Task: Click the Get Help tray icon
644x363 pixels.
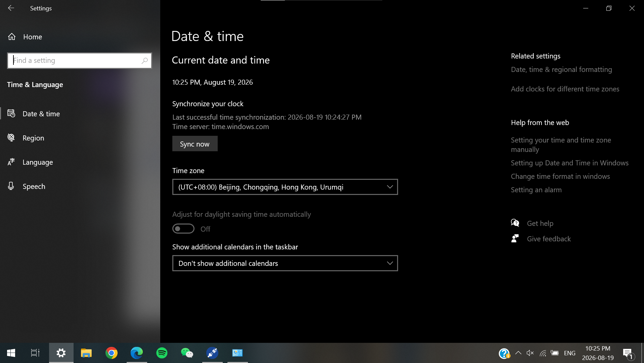Action: click(x=504, y=353)
